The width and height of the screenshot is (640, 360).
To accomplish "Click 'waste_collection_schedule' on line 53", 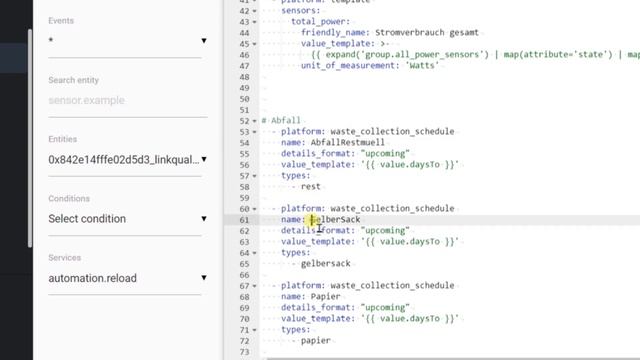I will (x=392, y=131).
